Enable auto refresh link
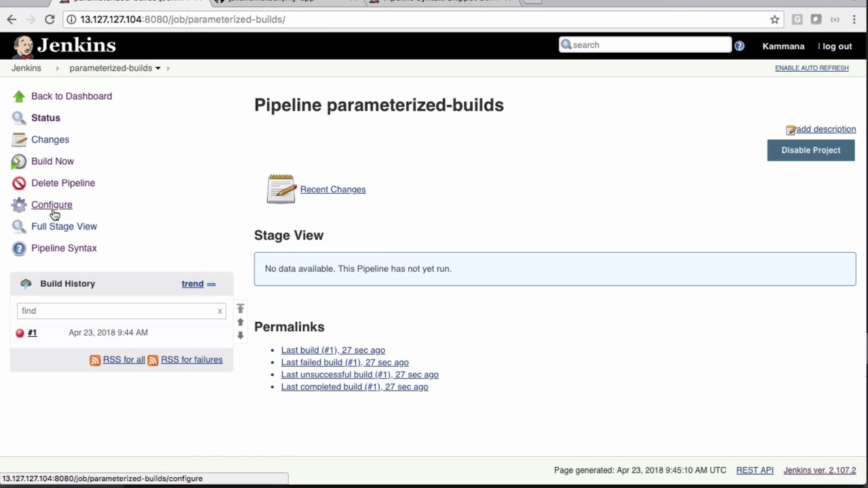 click(811, 68)
